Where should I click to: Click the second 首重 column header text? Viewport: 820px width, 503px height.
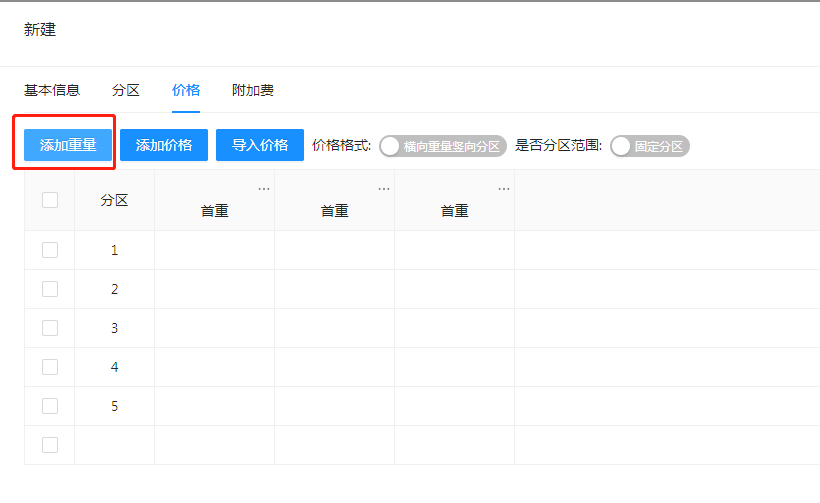tap(335, 211)
